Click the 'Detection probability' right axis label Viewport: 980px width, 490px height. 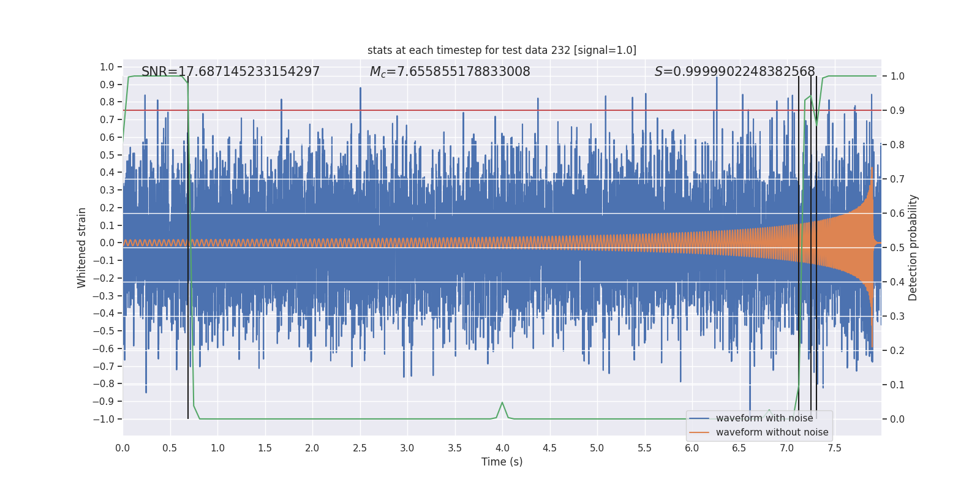coord(913,247)
